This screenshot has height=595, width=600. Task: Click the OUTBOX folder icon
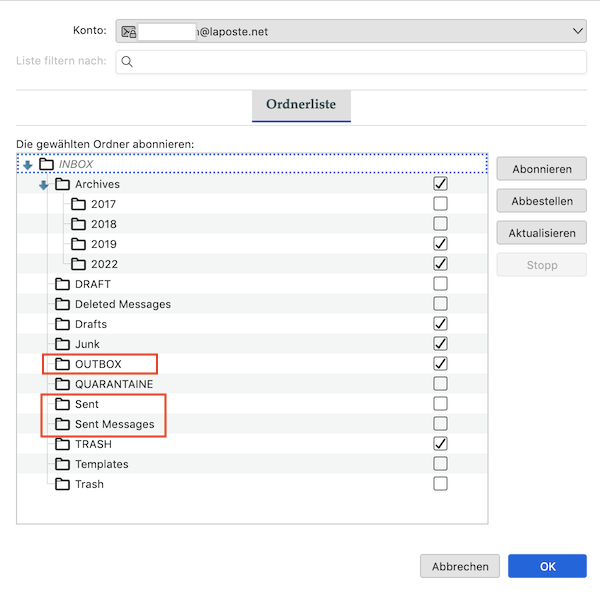tap(62, 364)
